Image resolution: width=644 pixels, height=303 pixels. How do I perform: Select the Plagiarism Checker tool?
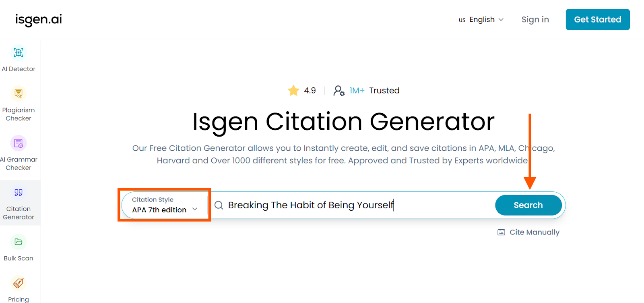click(19, 103)
